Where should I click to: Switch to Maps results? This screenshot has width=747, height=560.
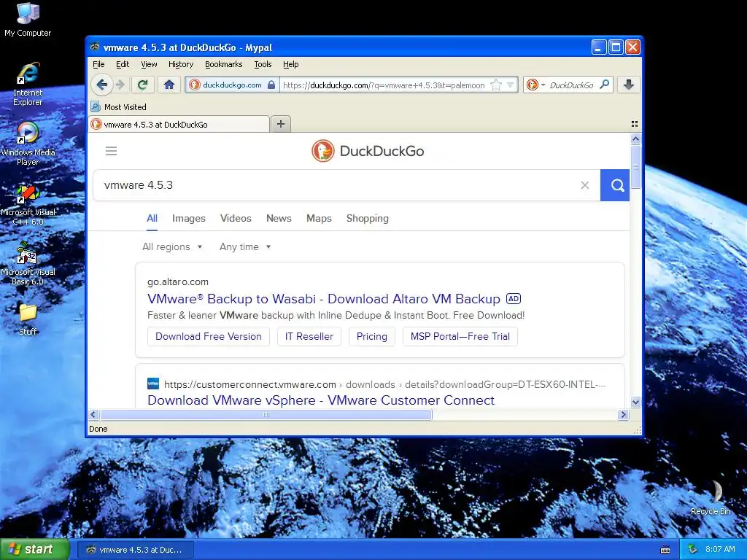(x=319, y=218)
